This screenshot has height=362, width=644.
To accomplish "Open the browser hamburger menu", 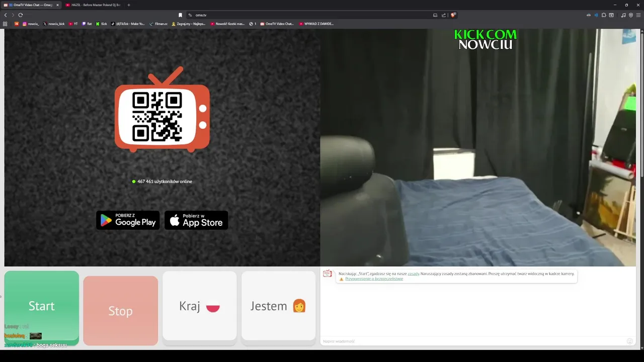I will click(638, 15).
